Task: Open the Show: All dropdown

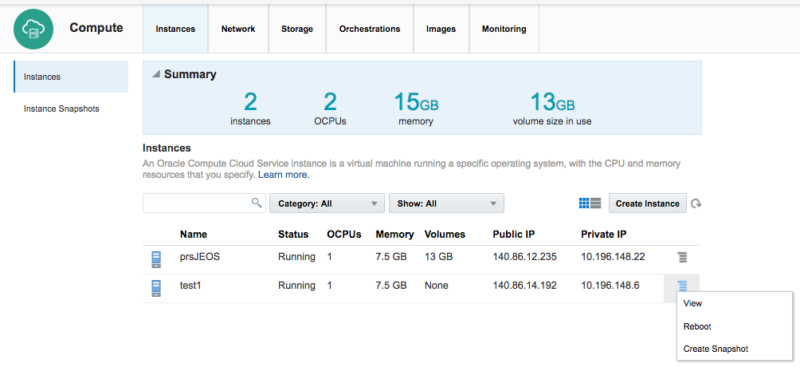Action: pyautogui.click(x=446, y=203)
